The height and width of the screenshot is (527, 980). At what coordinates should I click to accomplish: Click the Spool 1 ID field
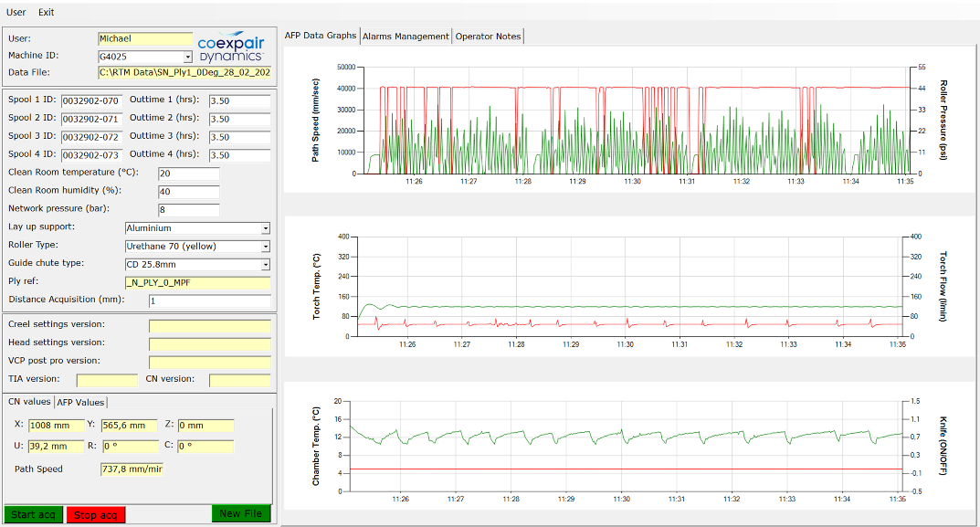click(x=91, y=100)
